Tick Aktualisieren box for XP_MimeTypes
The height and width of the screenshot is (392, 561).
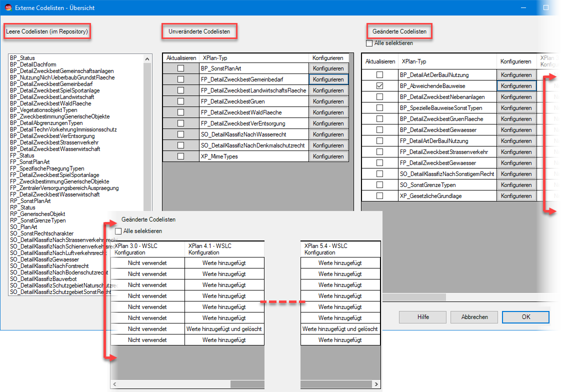point(180,156)
